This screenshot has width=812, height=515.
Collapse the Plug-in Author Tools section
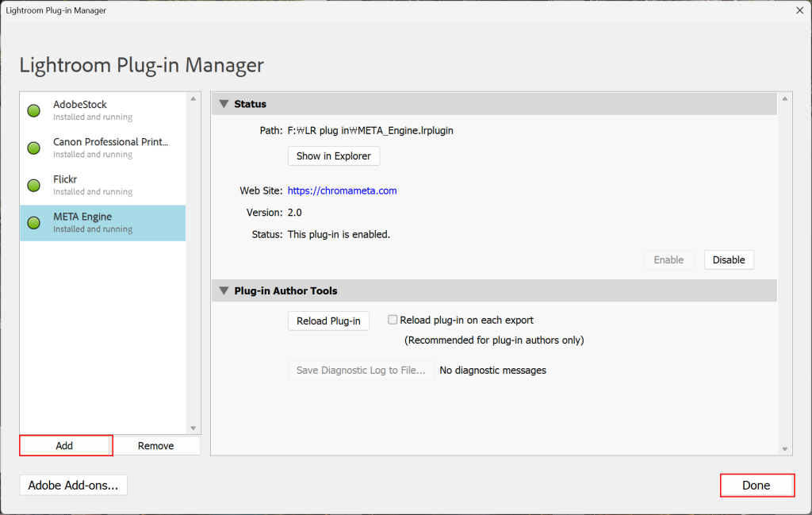pyautogui.click(x=224, y=291)
